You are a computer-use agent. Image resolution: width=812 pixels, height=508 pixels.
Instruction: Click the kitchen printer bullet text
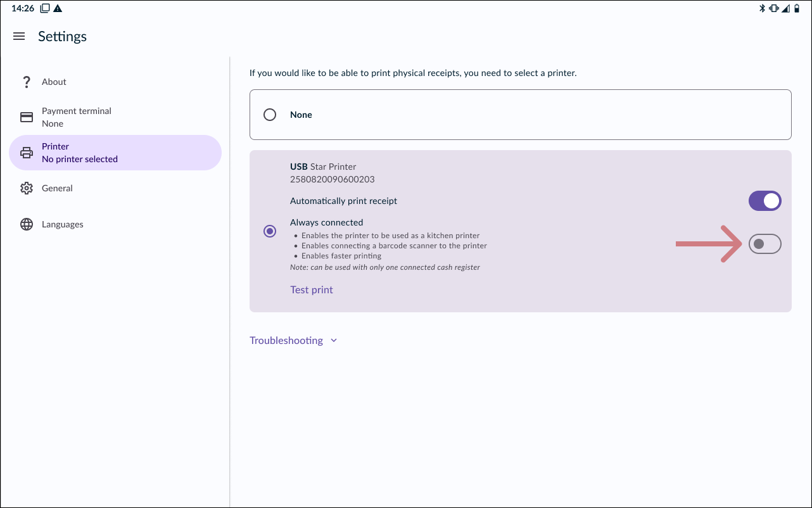[391, 236]
